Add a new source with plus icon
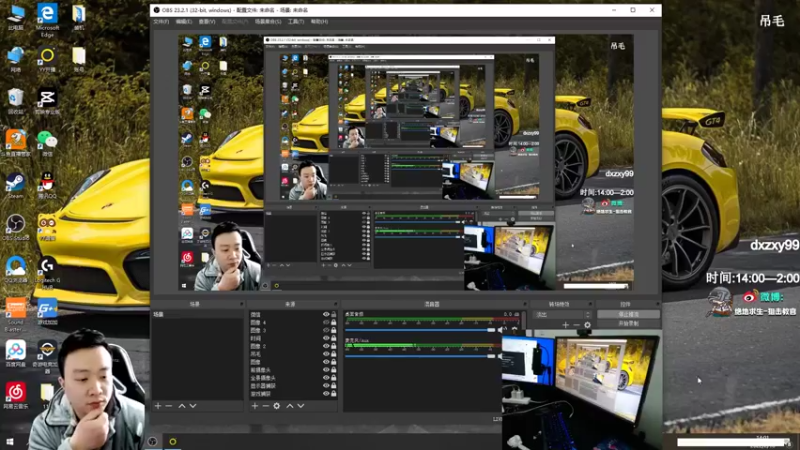This screenshot has height=450, width=800. 255,406
